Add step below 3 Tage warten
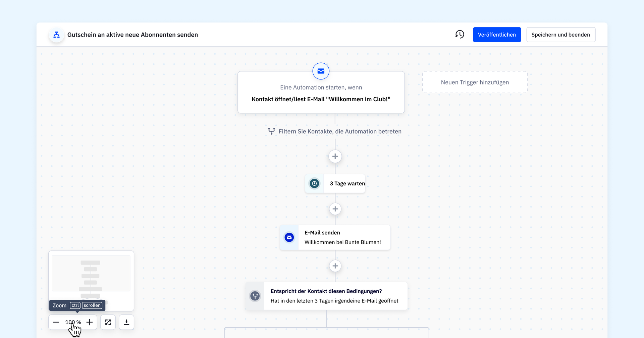This screenshot has height=338, width=644. point(335,209)
